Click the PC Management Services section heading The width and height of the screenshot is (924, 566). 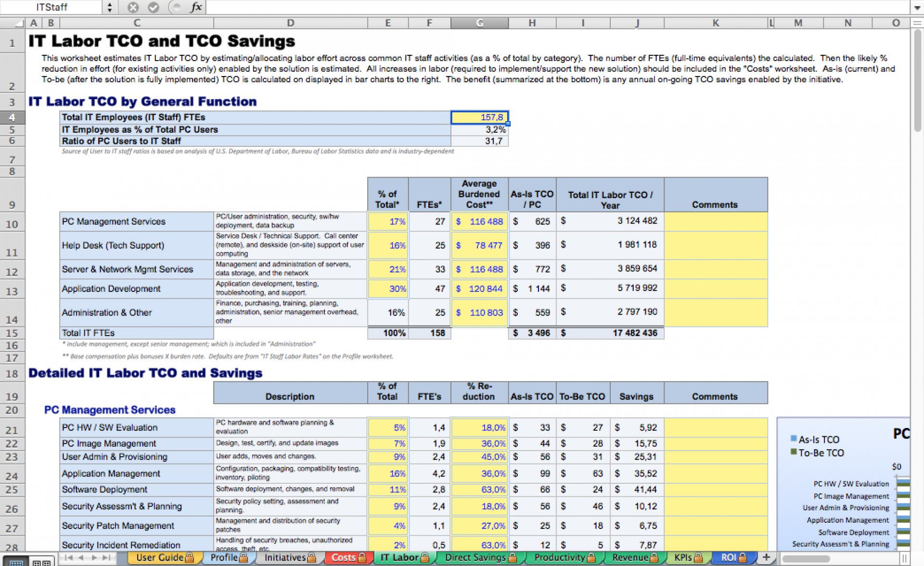point(110,410)
